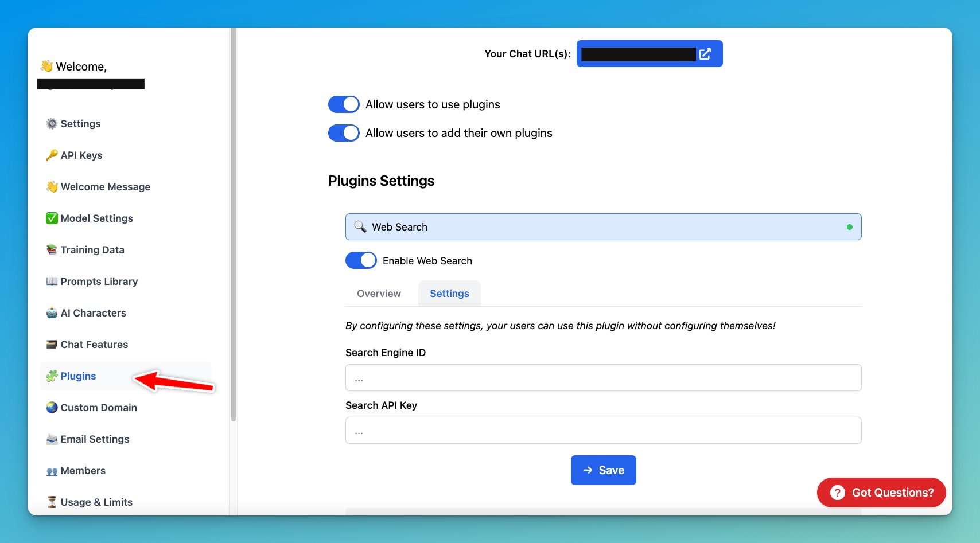Open Chat Features settings
980x543 pixels.
pos(94,344)
